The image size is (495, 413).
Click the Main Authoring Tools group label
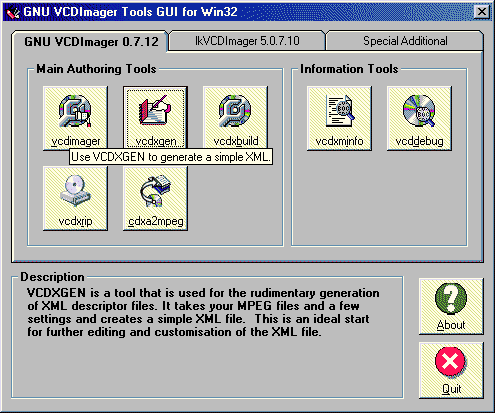(x=96, y=69)
